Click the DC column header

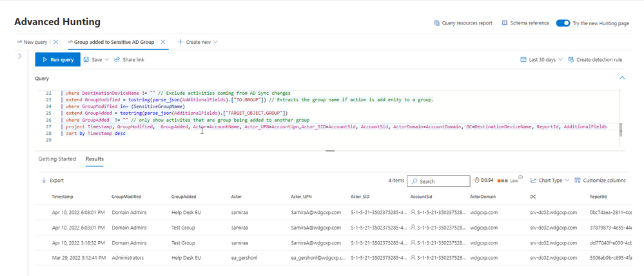pos(533,197)
